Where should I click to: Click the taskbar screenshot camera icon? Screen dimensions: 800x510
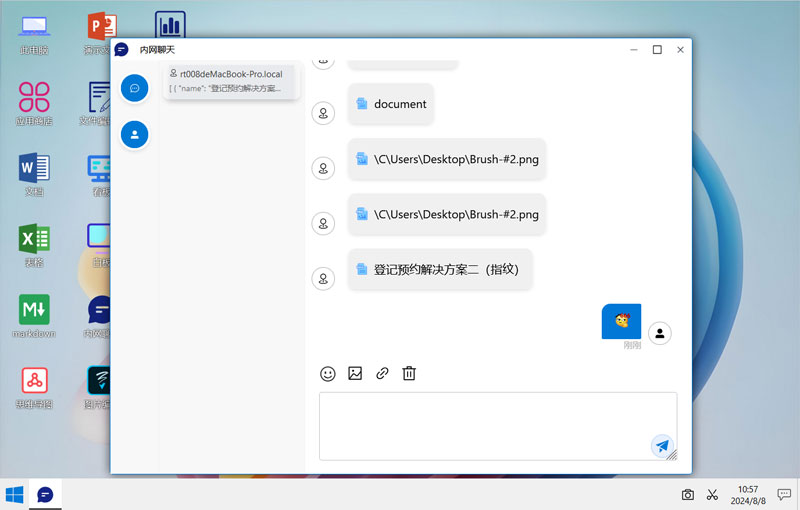(x=688, y=494)
